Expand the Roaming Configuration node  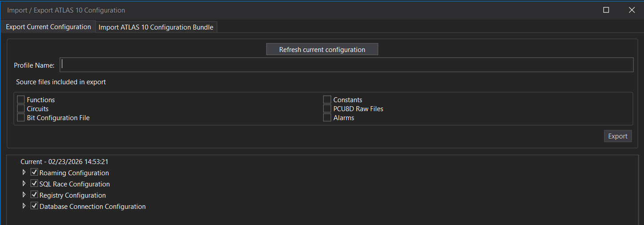pos(24,173)
